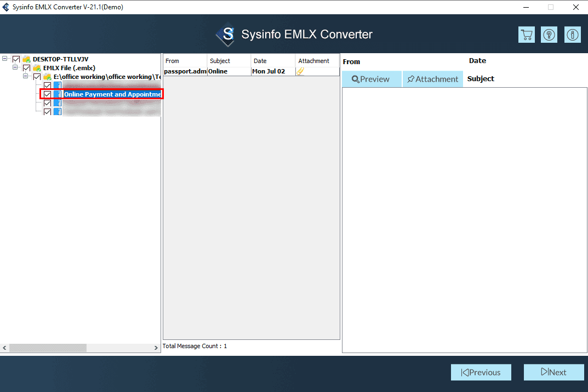Close the Sysinfo EMLX Converter window

[575, 7]
